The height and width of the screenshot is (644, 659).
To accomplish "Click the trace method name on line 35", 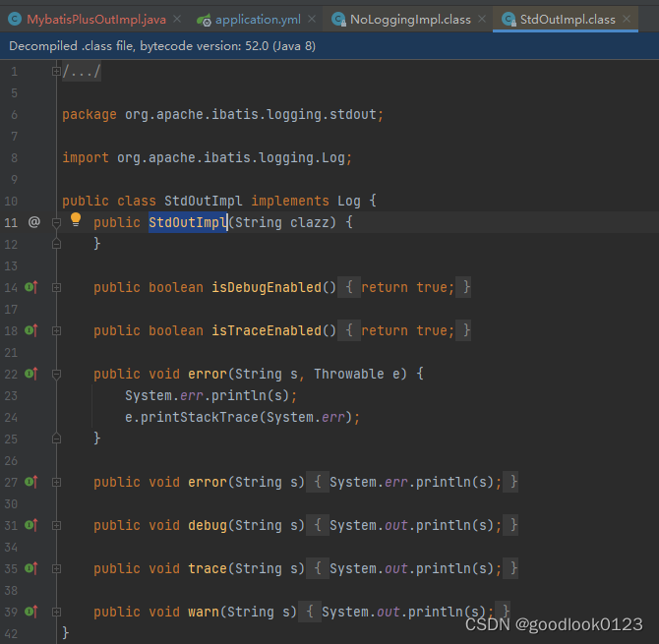I will click(x=208, y=568).
